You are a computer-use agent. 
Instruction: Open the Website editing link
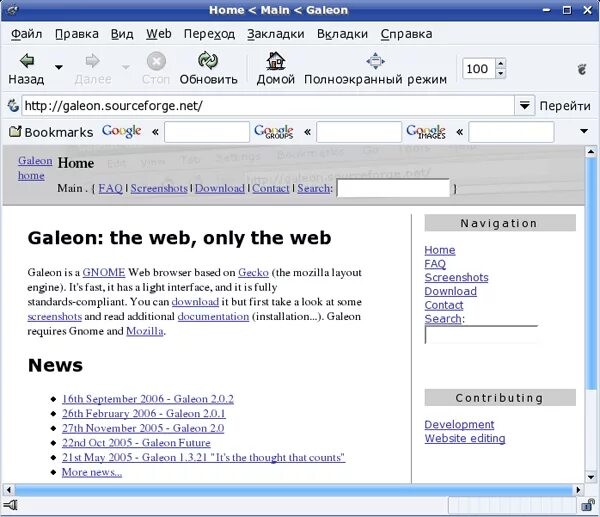465,439
